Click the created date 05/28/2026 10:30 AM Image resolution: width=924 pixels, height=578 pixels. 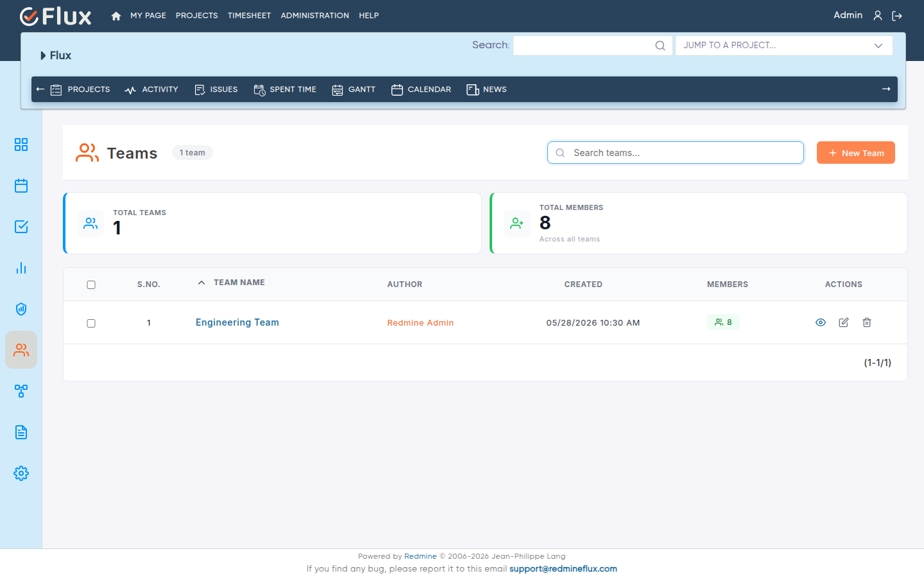[594, 323]
